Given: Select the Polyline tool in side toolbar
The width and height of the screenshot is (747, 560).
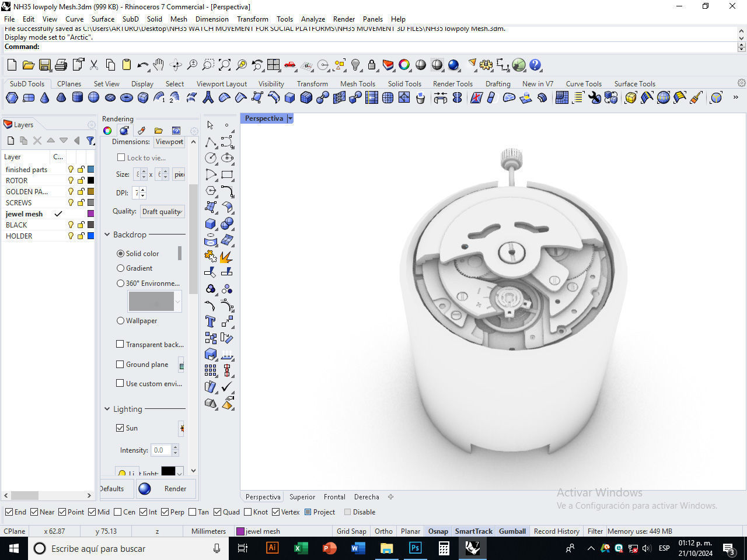Looking at the screenshot, I should [x=211, y=142].
